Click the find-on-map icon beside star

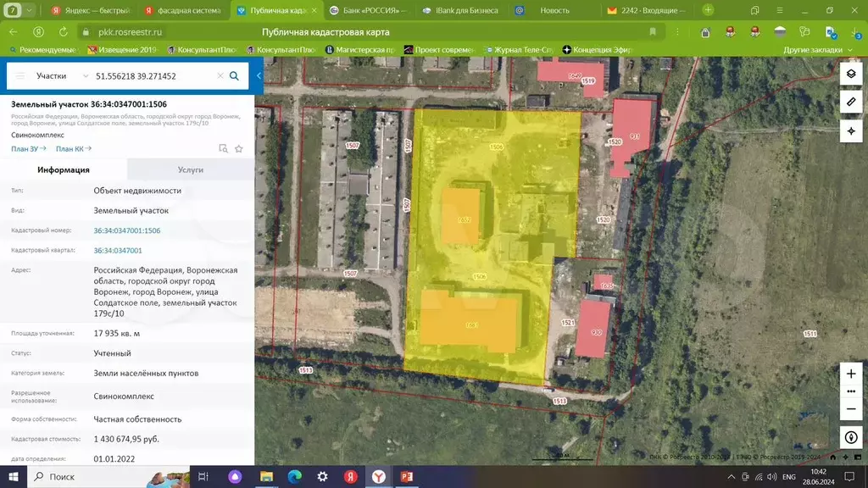click(x=223, y=149)
